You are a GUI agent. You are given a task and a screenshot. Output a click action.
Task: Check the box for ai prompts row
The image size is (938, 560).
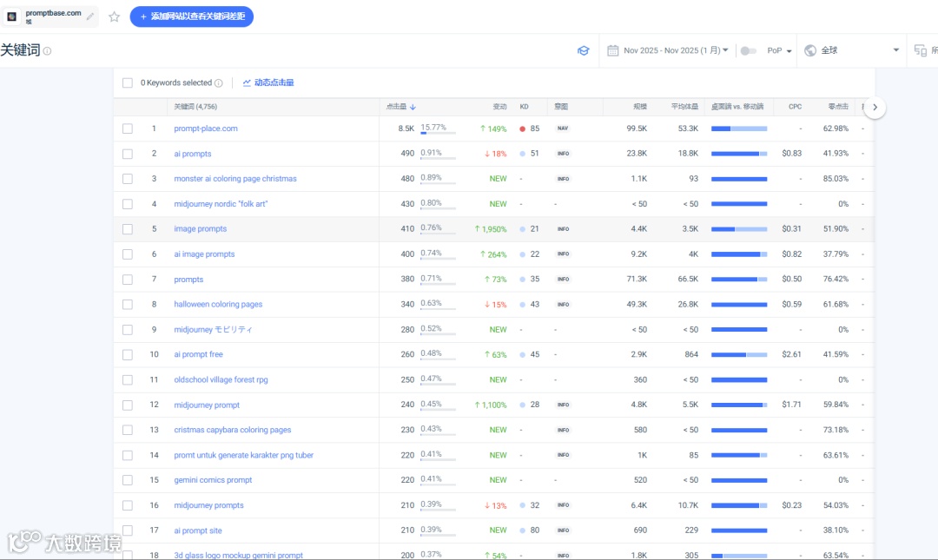(128, 154)
